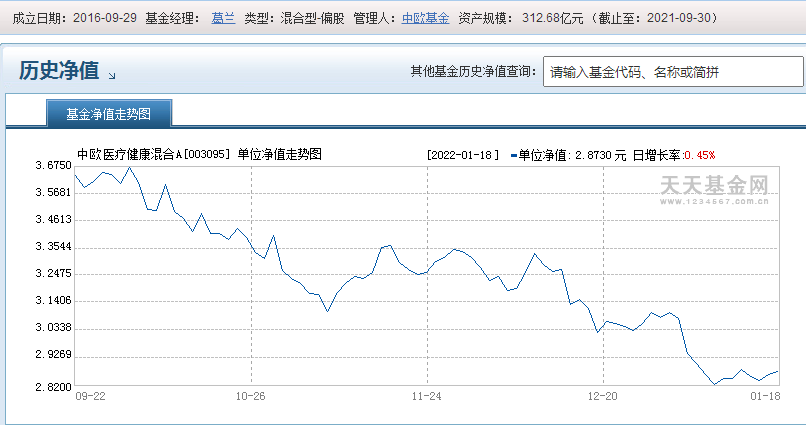
Task: Open the 中欧基金 management company link
Action: coord(426,19)
